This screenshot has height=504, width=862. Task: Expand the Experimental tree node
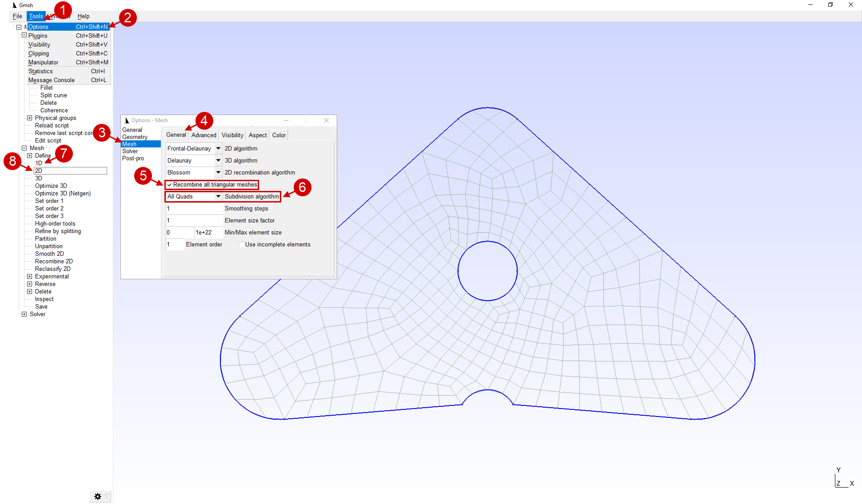[30, 277]
